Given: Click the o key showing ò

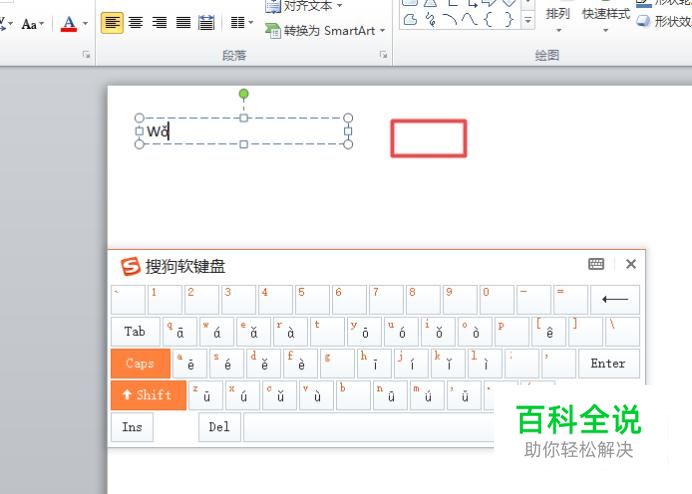Looking at the screenshot, I should [x=475, y=331].
